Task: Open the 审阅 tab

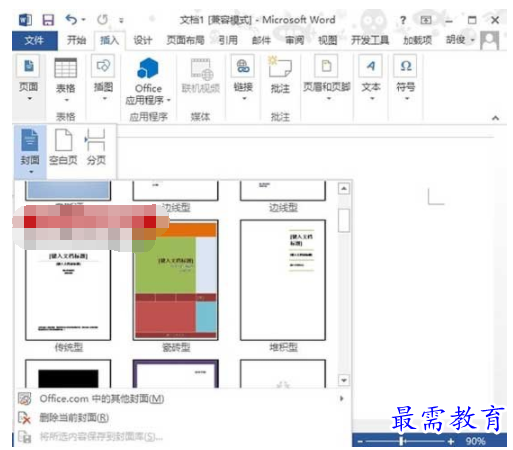Action: pos(295,41)
